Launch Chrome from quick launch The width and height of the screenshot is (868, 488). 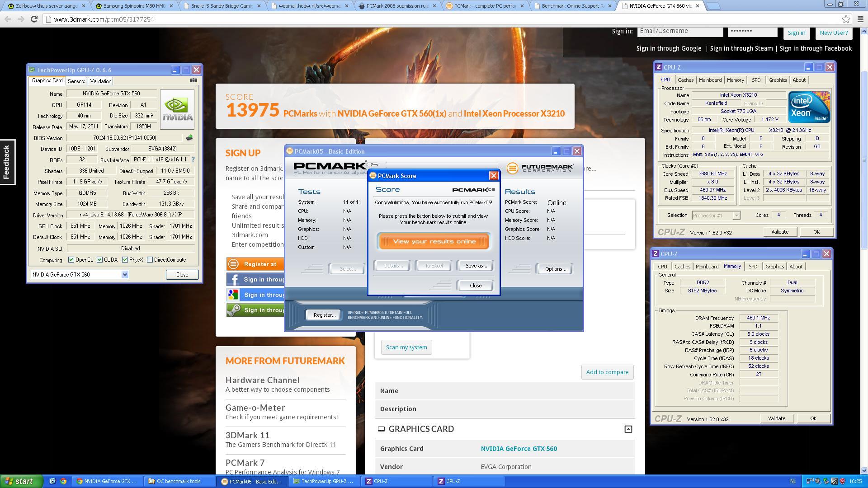point(63,481)
